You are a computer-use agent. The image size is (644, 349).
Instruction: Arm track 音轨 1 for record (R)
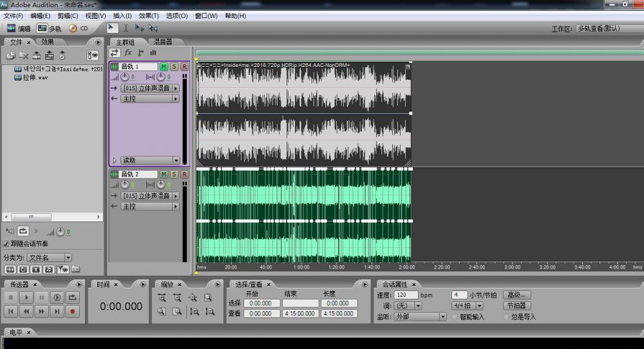point(184,66)
